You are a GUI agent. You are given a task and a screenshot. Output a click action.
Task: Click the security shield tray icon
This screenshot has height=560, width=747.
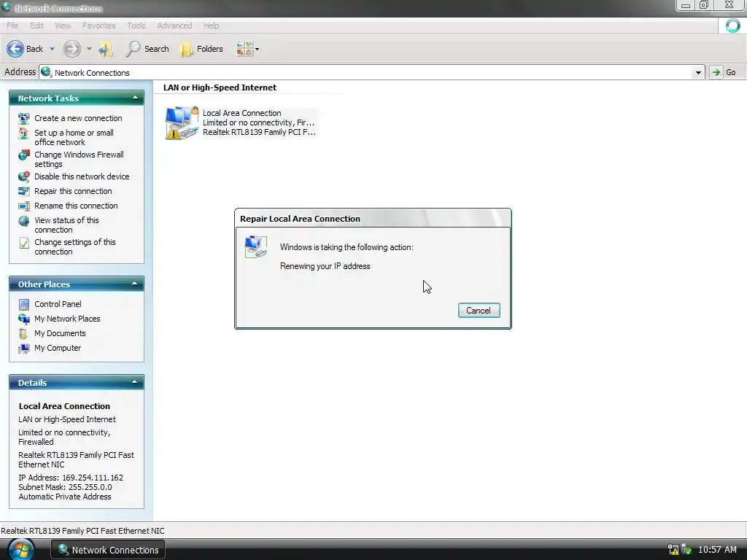coord(686,550)
